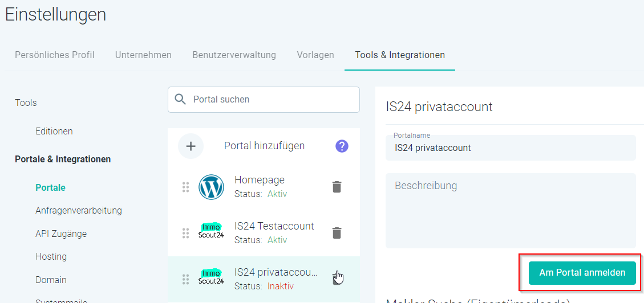Delete the Homepage portal via trash icon
The height and width of the screenshot is (303, 644).
(337, 187)
